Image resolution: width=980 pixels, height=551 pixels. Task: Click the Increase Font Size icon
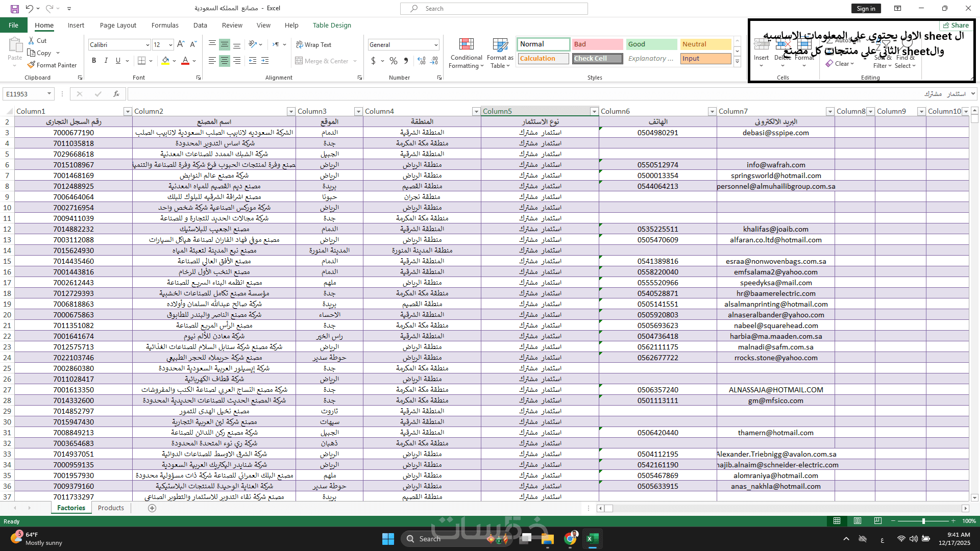181,44
